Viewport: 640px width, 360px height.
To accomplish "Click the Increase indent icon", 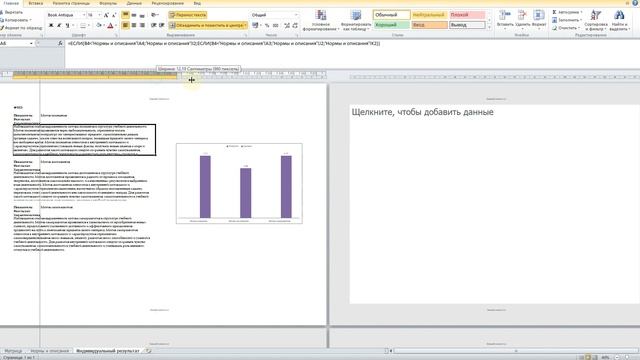I will coord(162,25).
